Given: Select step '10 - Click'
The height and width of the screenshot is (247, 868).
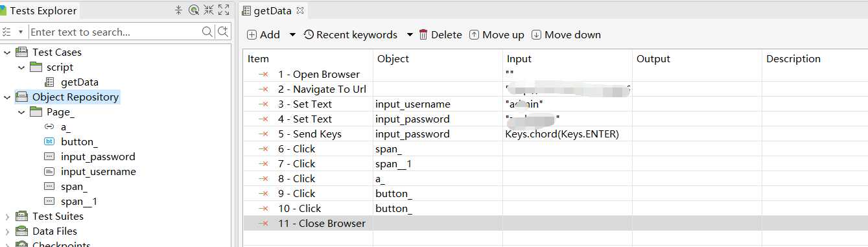Looking at the screenshot, I should pyautogui.click(x=299, y=208).
